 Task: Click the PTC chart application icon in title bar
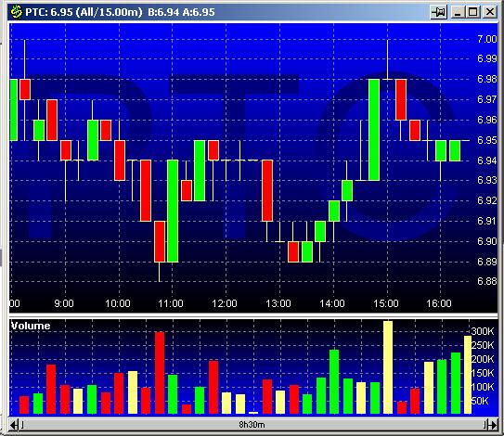click(16, 12)
